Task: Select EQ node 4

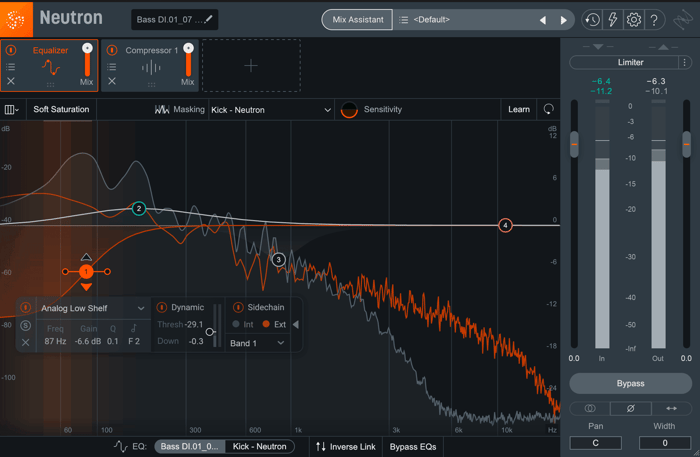Action: pos(505,225)
